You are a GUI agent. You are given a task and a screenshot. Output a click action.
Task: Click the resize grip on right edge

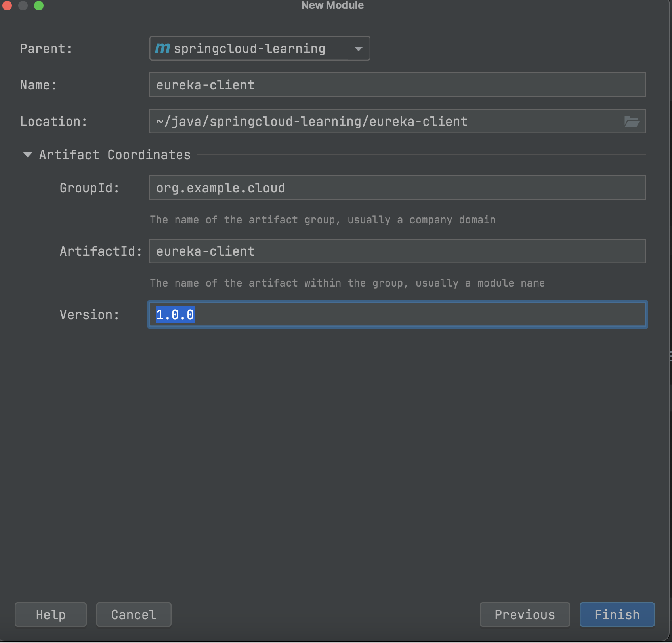coord(670,356)
